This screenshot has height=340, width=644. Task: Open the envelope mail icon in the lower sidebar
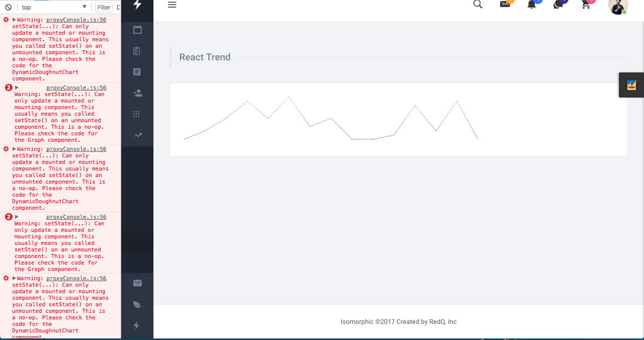(137, 283)
